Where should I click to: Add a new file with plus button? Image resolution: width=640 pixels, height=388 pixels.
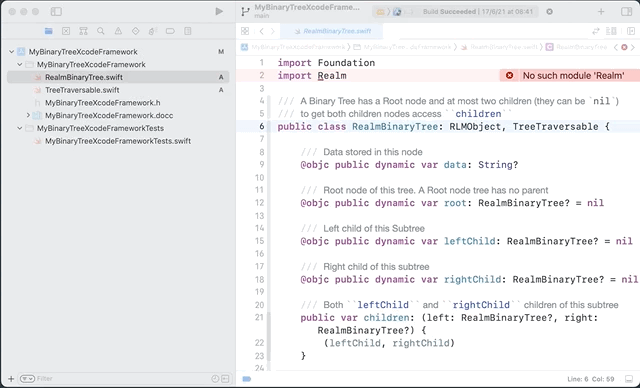pyautogui.click(x=11, y=379)
